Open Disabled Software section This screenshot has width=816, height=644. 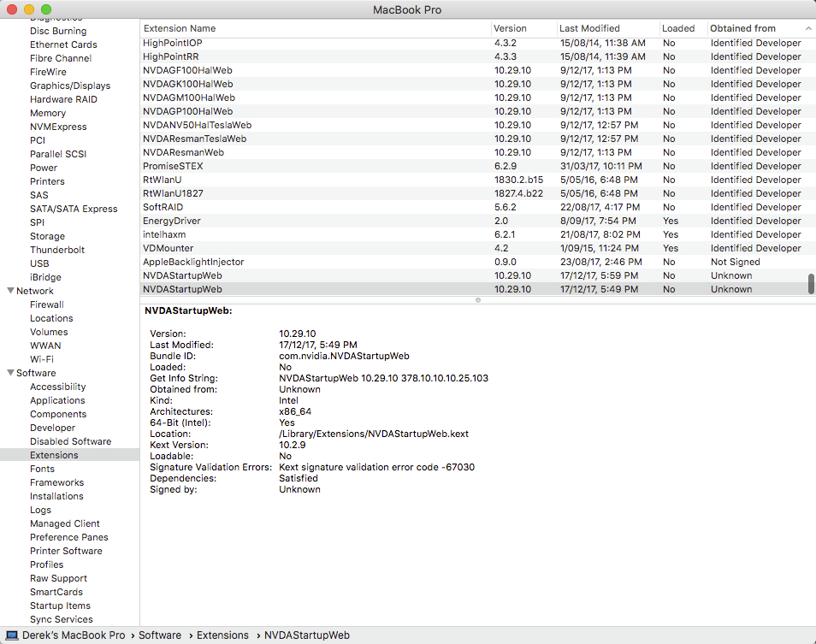71,441
